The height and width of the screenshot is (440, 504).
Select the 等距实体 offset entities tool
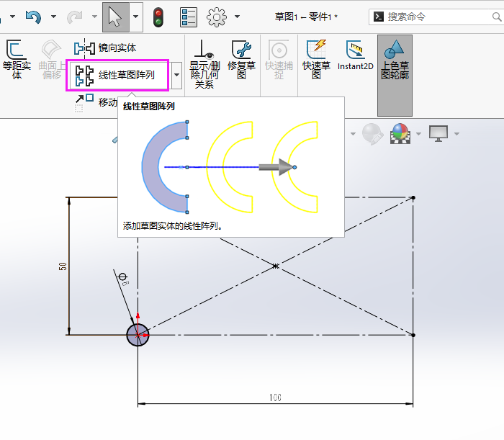pyautogui.click(x=16, y=60)
